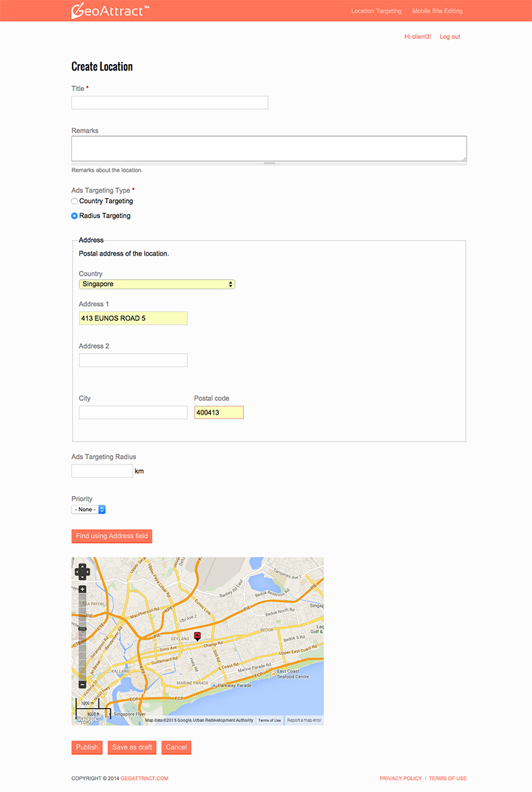The width and height of the screenshot is (532, 792).
Task: Click the Google logo on map
Action: (87, 719)
